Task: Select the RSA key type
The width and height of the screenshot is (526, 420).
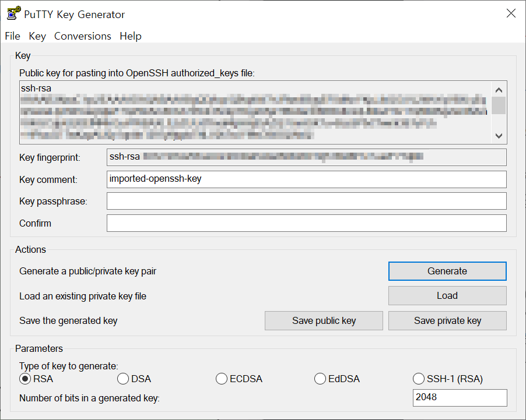Action: [36, 379]
